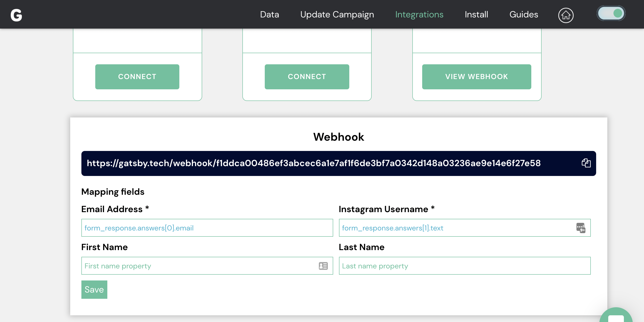Screen dimensions: 644x322
Task: Open the Guides page
Action: click(x=523, y=15)
